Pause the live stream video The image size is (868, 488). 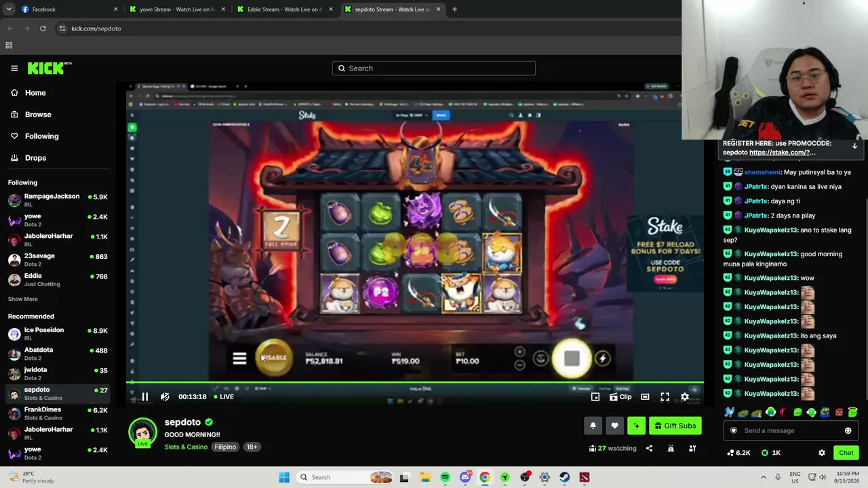click(144, 396)
